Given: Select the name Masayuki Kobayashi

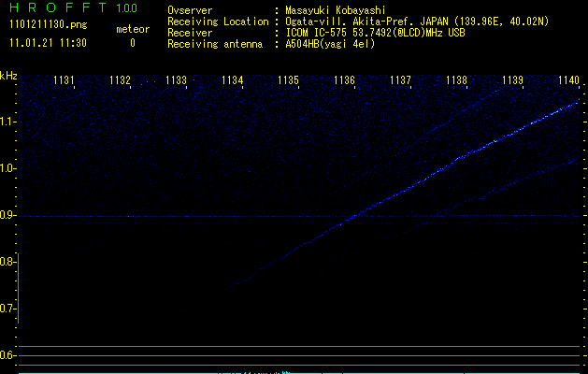Looking at the screenshot, I should [x=336, y=10].
